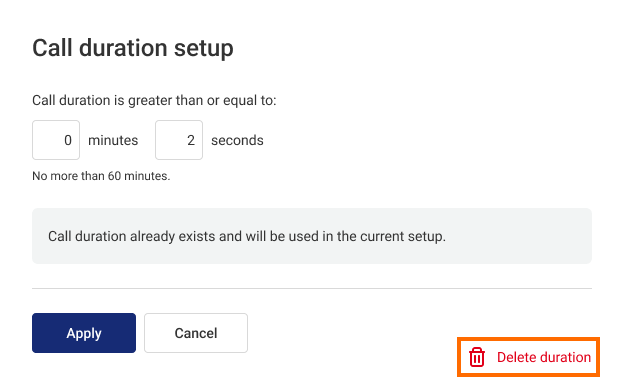Image resolution: width=624 pixels, height=385 pixels.
Task: Click the word "duration" beside the trash icon
Action: 564,357
